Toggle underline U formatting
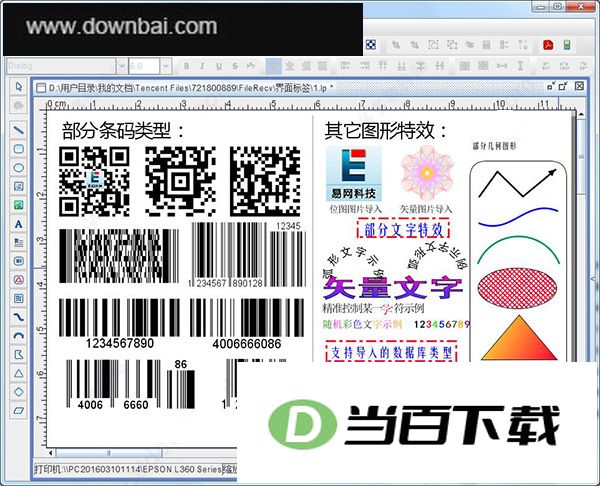Image resolution: width=600 pixels, height=486 pixels. (x=219, y=66)
